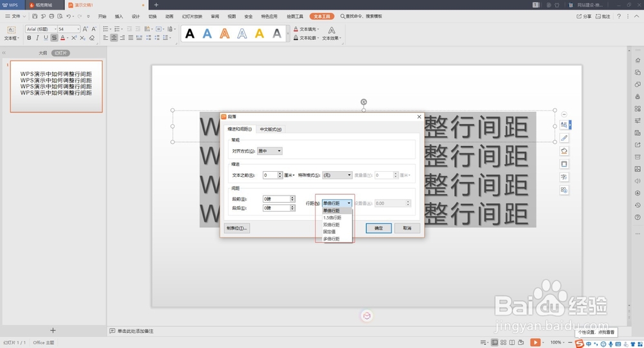This screenshot has height=348, width=644.
Task: Open the 特殊格式 special format dropdown
Action: [337, 175]
